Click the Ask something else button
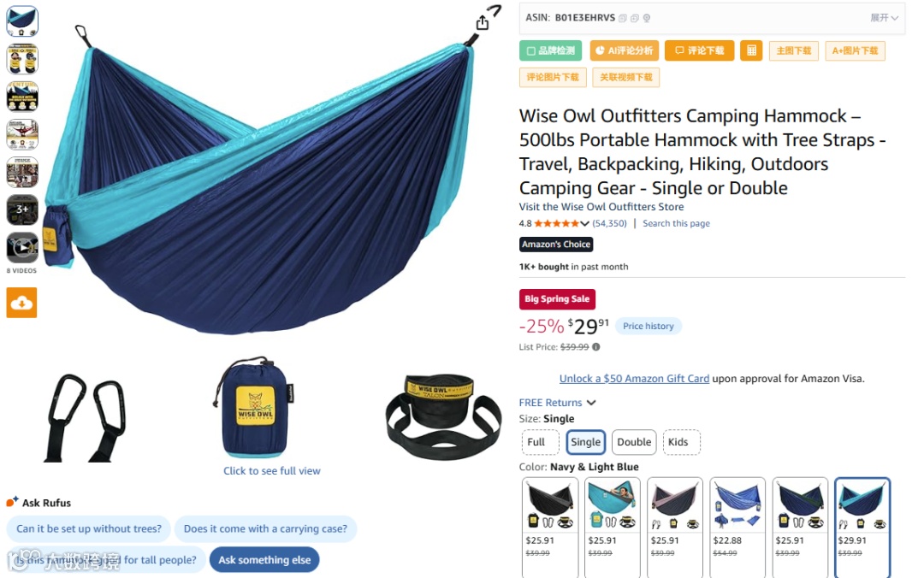 (264, 560)
